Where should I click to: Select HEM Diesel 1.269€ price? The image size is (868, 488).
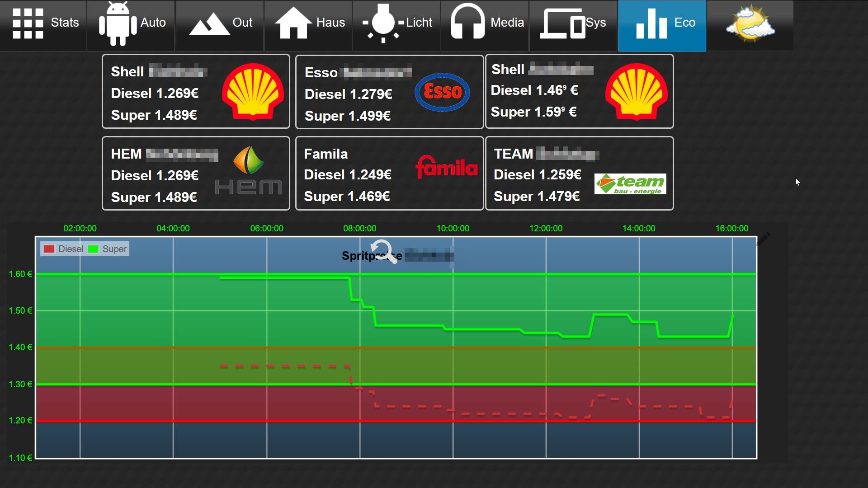[155, 175]
